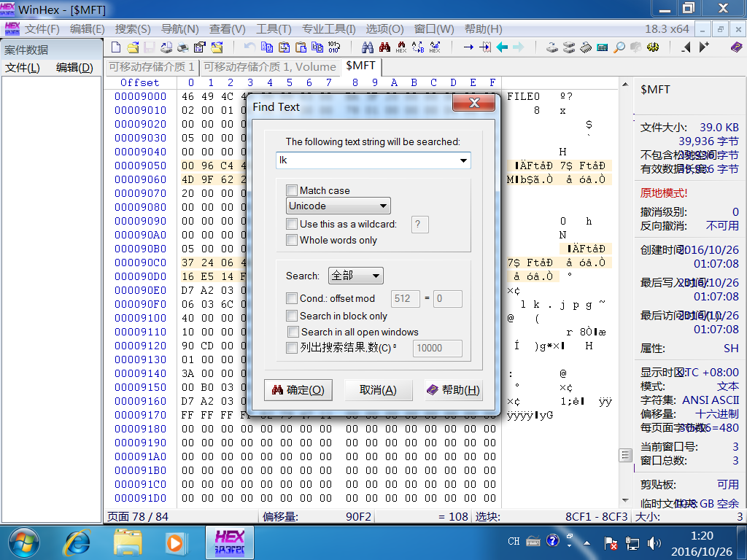This screenshot has width=747, height=560.
Task: Enable Use this as a wildcard
Action: (292, 224)
